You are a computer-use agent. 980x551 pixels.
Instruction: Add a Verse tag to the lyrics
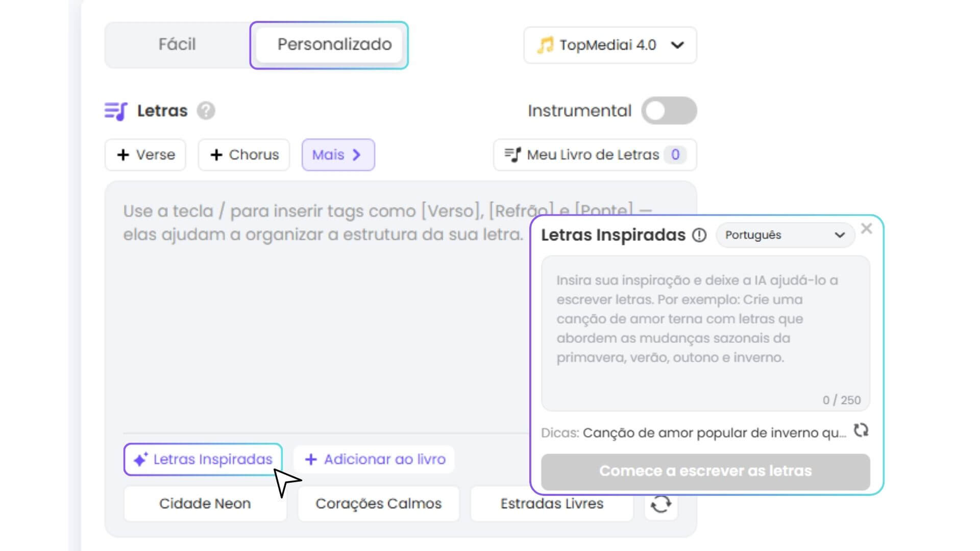coord(145,155)
